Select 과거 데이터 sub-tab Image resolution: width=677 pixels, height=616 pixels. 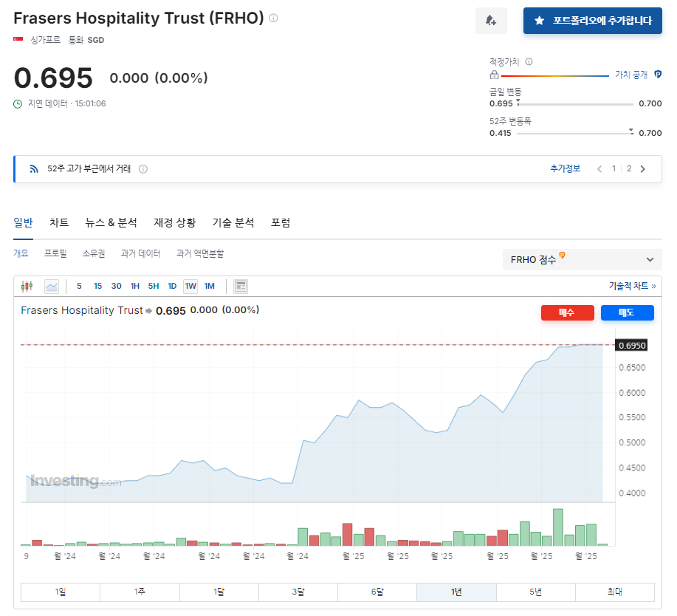pos(141,253)
